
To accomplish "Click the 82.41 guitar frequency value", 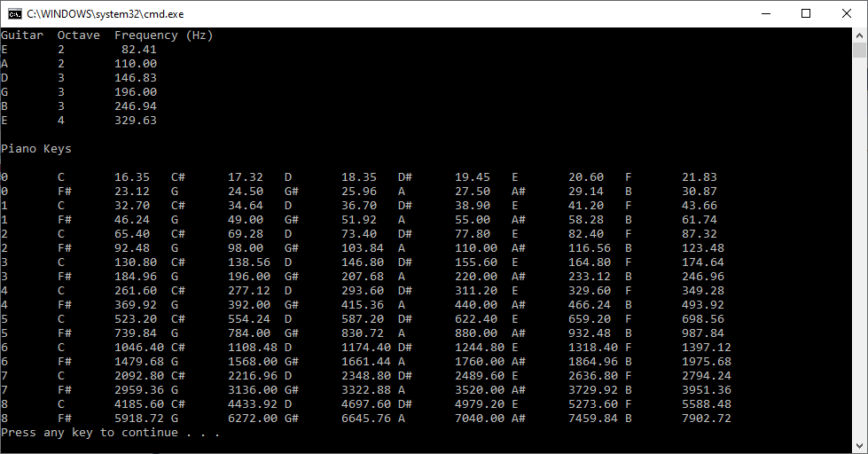I will [x=139, y=50].
